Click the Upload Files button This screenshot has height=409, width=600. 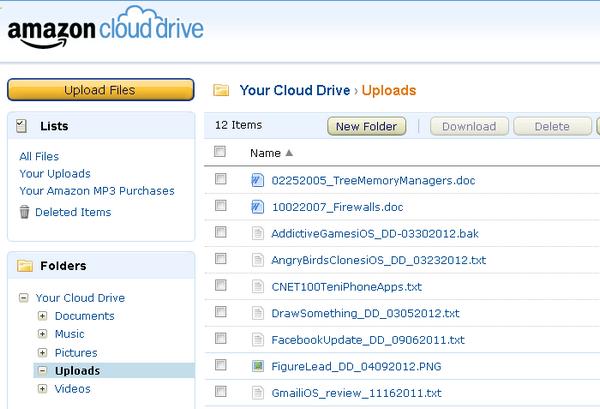tap(101, 90)
